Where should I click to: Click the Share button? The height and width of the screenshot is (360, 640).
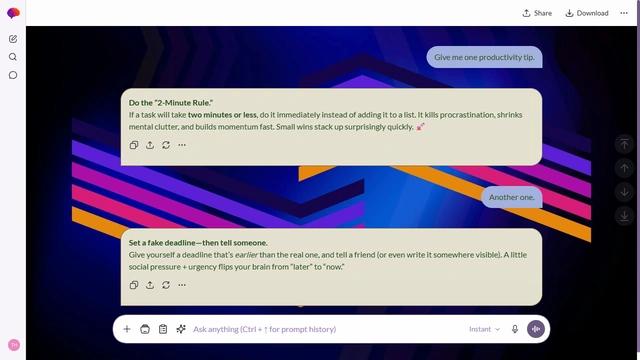coord(537,13)
